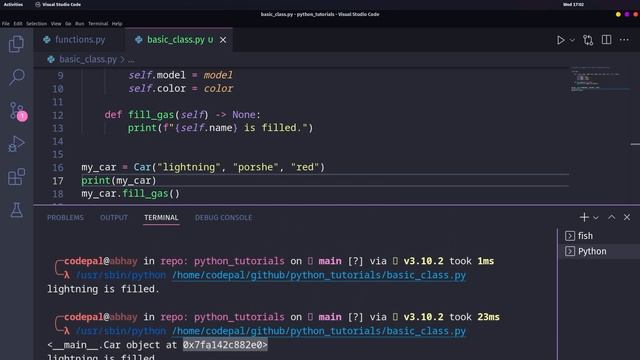Open the Help menu

pyautogui.click(x=117, y=24)
